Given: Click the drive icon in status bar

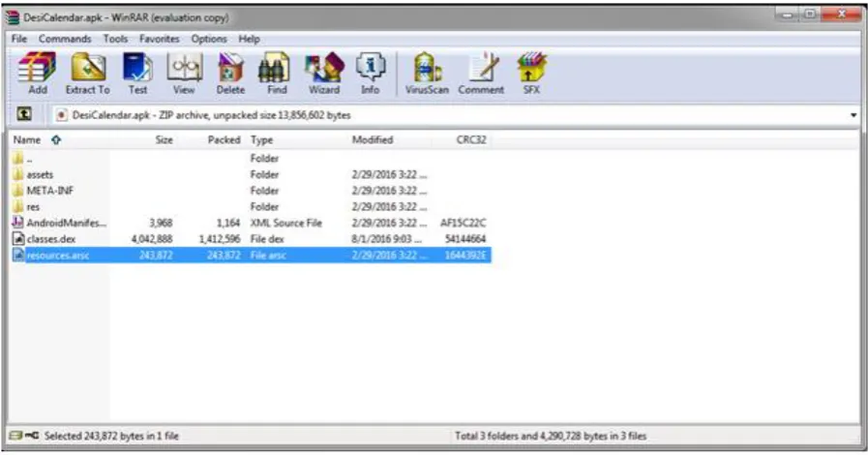Looking at the screenshot, I should pos(16,436).
